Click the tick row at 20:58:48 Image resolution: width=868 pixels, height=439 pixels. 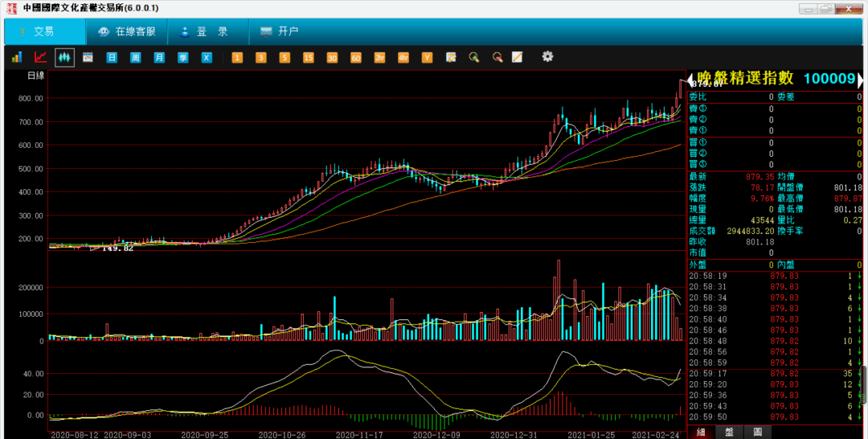pyautogui.click(x=775, y=341)
